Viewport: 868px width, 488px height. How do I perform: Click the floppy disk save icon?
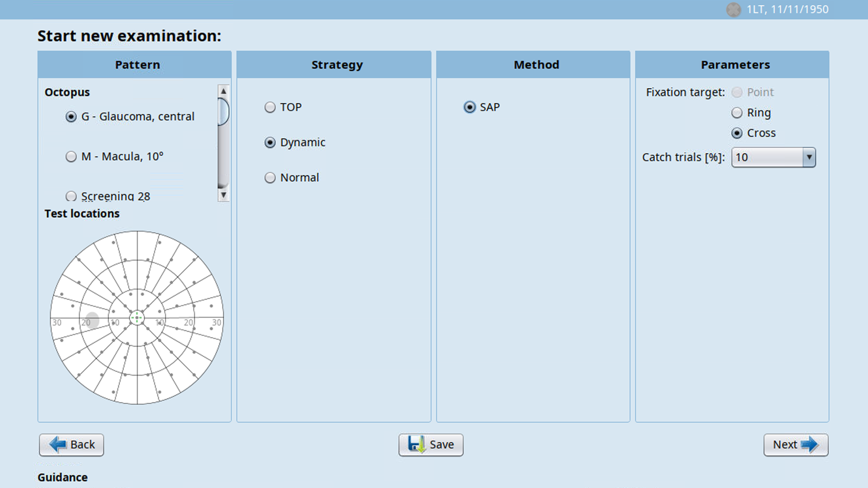[x=416, y=445]
